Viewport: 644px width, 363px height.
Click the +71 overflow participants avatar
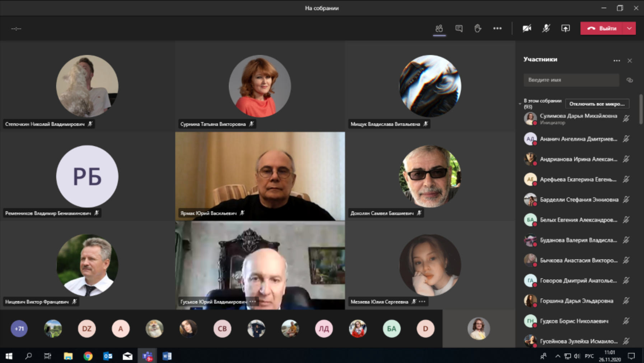19,328
